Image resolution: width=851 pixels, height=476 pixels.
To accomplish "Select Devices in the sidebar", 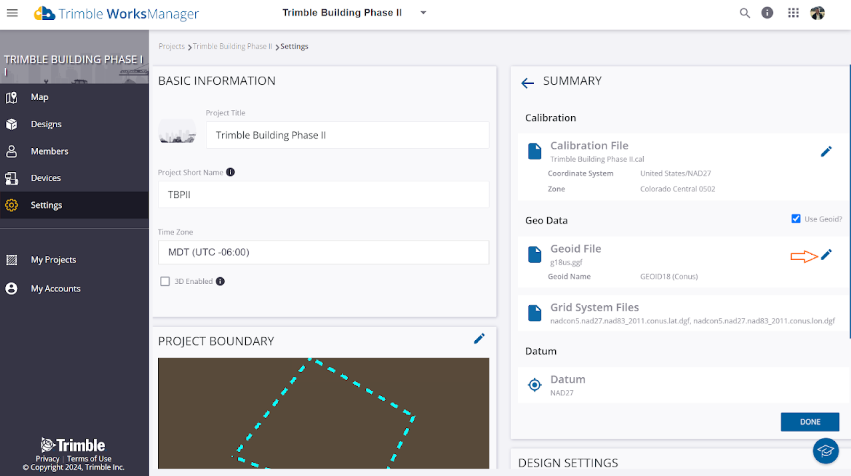I will tap(46, 178).
